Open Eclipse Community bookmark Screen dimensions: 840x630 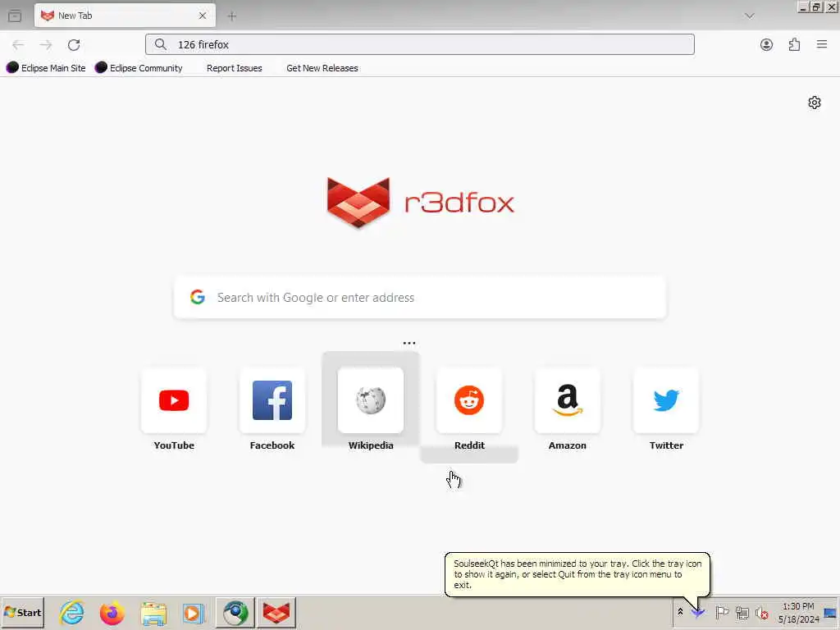[139, 68]
